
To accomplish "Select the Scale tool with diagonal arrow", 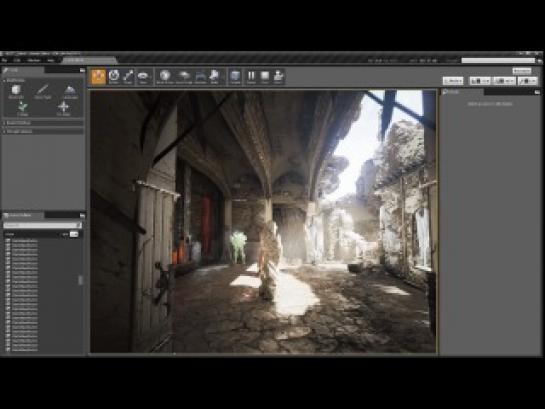I will click(128, 76).
